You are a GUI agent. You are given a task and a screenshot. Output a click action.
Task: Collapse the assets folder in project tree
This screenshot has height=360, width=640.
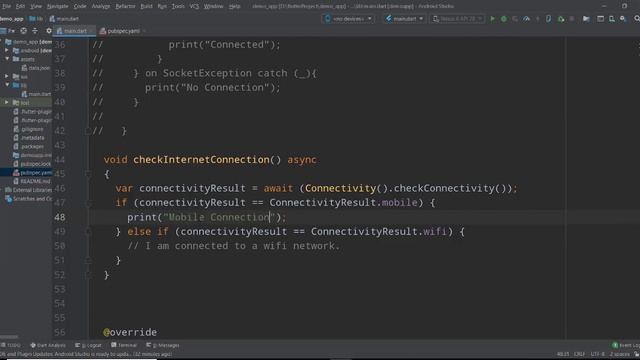pos(7,59)
